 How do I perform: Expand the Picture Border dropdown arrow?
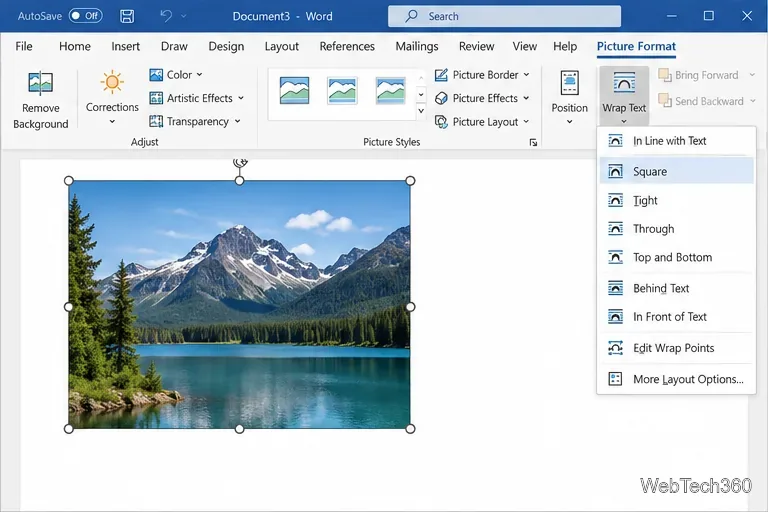click(527, 75)
